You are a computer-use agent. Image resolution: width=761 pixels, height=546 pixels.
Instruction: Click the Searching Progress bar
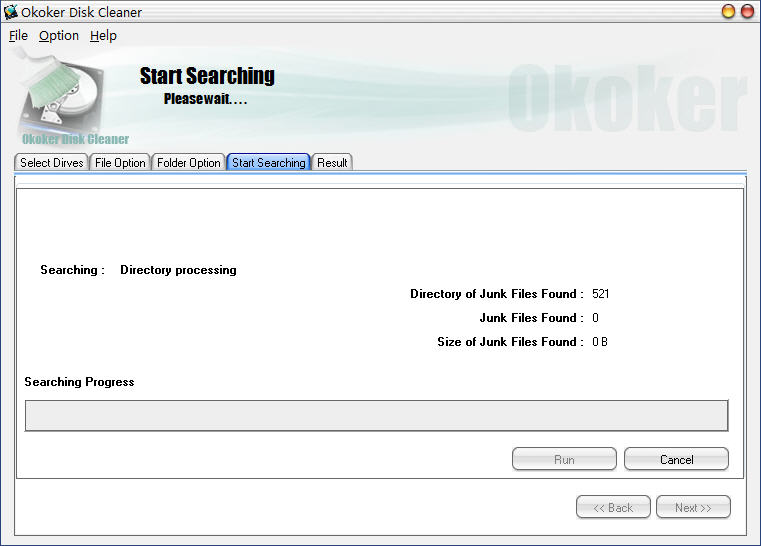(x=377, y=415)
